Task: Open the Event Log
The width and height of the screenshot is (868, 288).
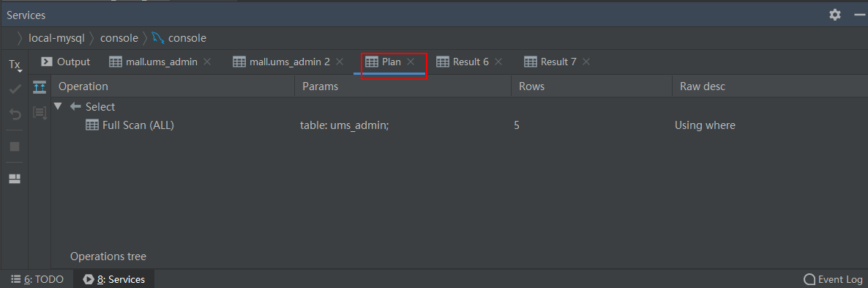Action: (x=833, y=279)
